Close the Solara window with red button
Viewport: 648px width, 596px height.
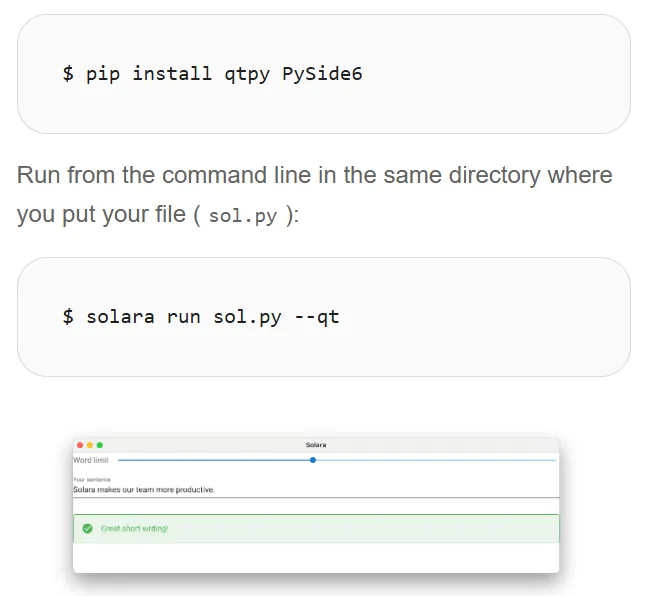pyautogui.click(x=80, y=444)
